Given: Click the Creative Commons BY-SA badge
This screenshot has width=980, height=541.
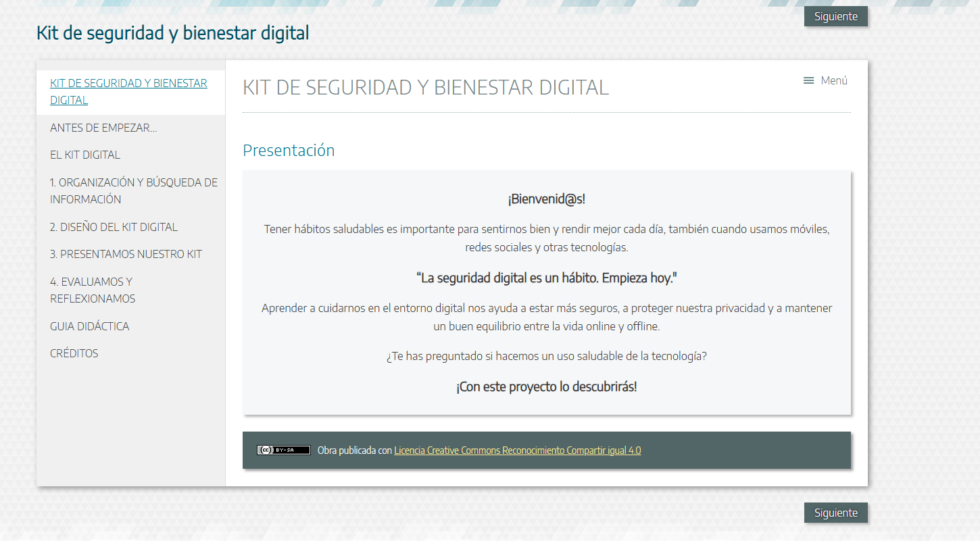Looking at the screenshot, I should pos(283,450).
